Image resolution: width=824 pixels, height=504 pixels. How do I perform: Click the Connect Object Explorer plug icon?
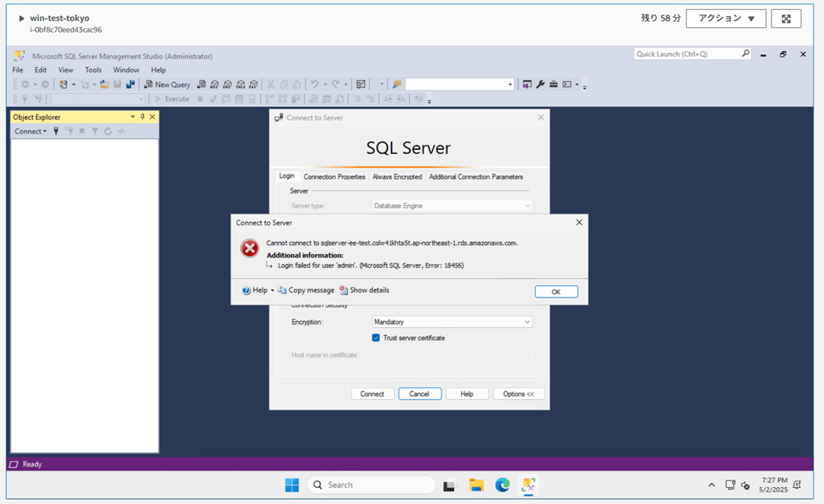click(56, 132)
